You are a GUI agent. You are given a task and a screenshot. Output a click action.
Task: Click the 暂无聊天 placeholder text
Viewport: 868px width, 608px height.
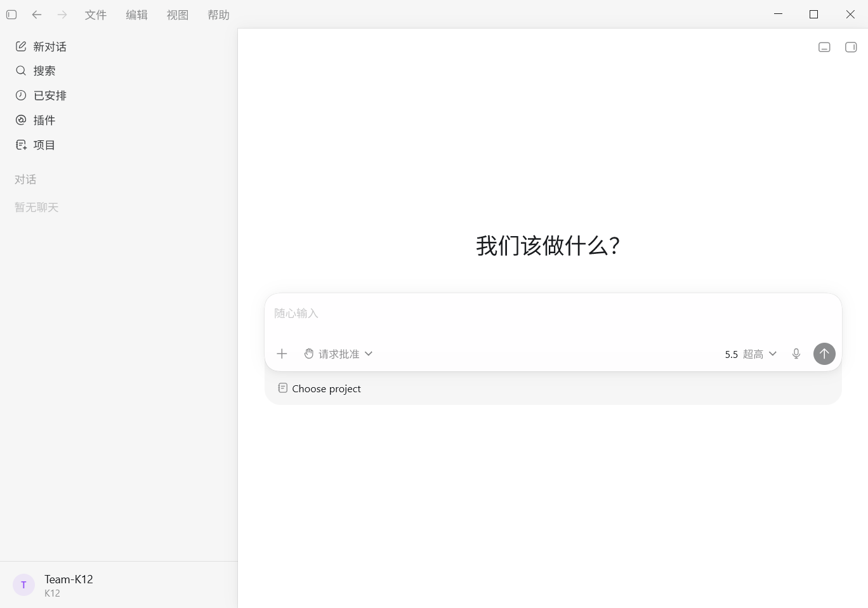pos(37,208)
